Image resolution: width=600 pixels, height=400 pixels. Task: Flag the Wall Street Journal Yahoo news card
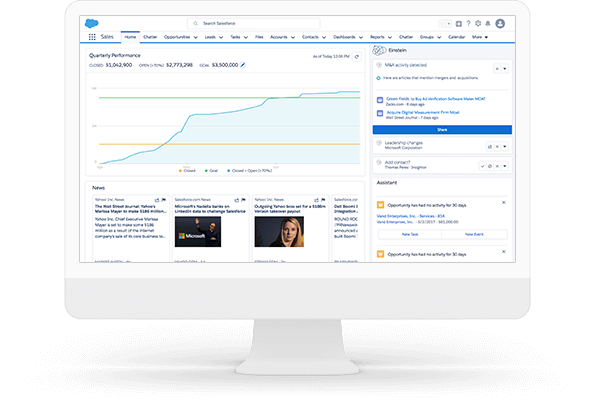coord(164,200)
